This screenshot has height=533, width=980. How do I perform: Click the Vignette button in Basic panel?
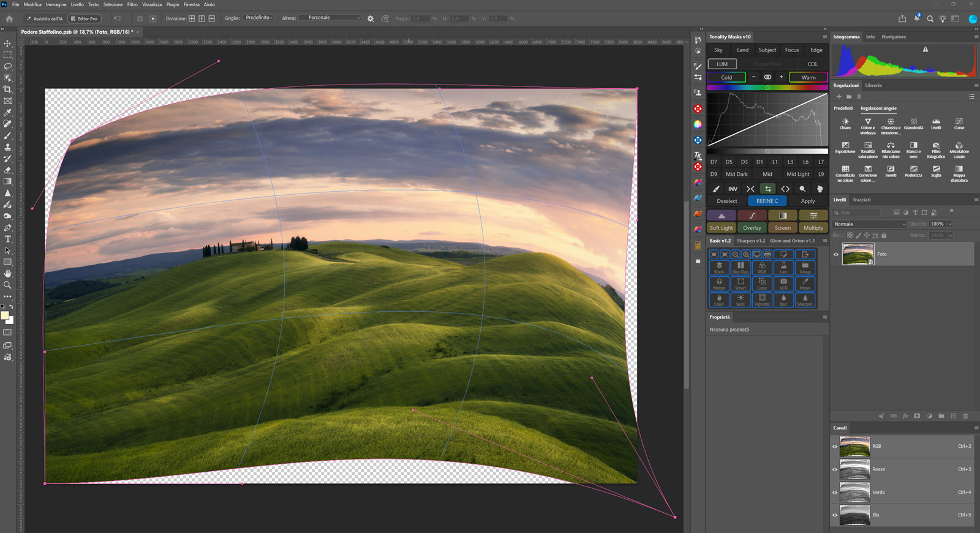(762, 300)
